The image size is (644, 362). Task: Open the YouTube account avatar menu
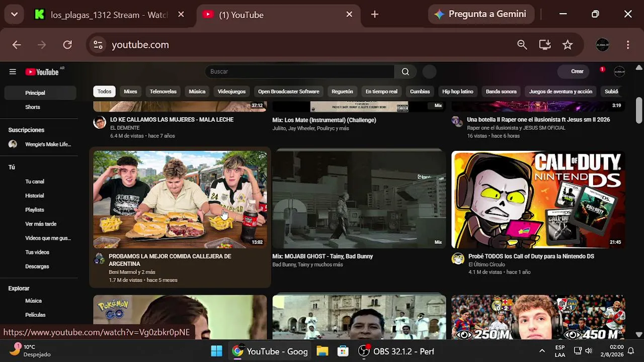(619, 71)
